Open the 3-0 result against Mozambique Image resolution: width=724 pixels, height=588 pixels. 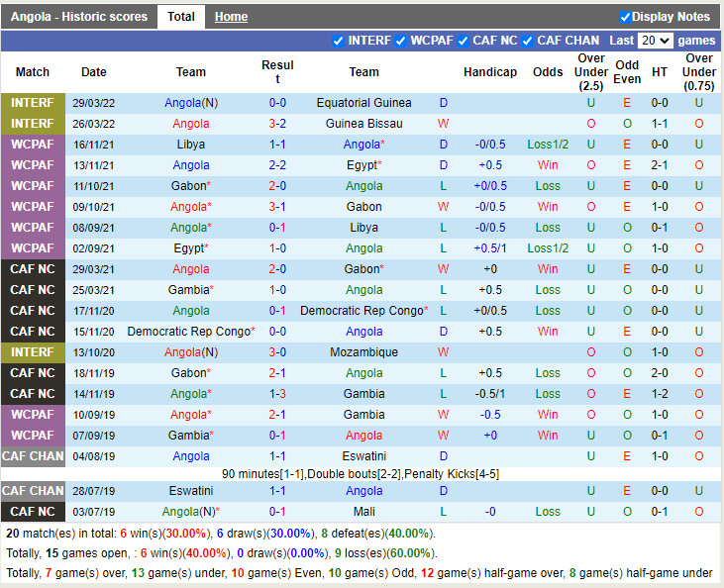(x=277, y=352)
